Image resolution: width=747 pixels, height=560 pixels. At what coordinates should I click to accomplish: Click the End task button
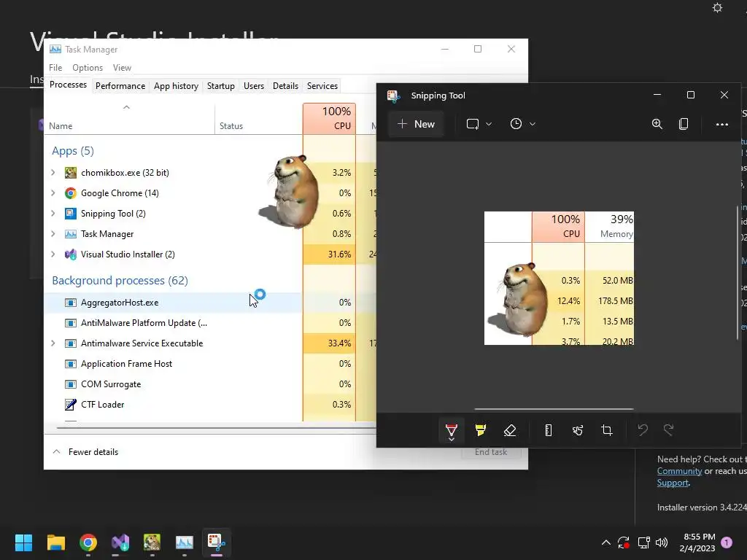click(491, 452)
